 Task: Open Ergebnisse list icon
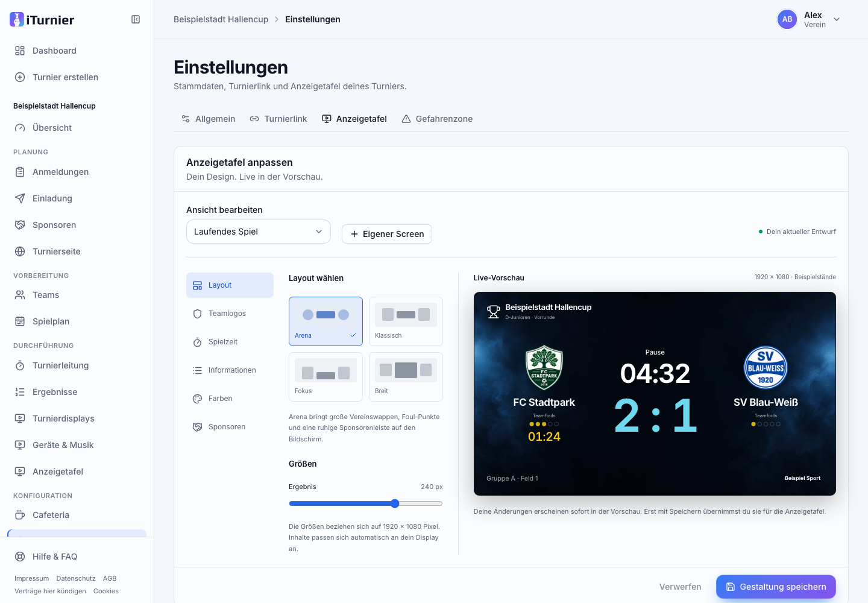pyautogui.click(x=20, y=392)
